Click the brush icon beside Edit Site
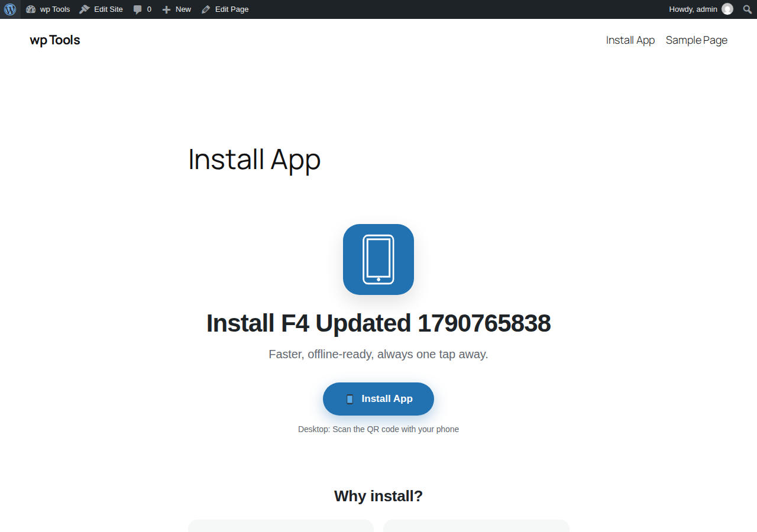This screenshot has height=532, width=757. 85,9
